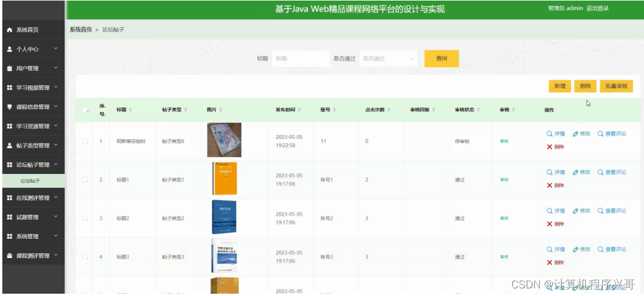
Task: Click the grid icon beside 在线测评管理
Action: [x=10, y=199]
